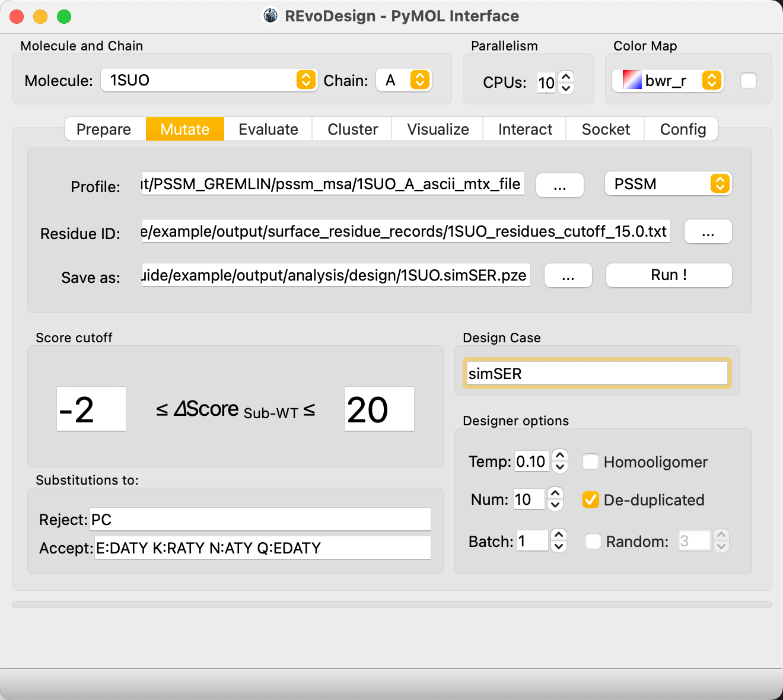Click the upper score cutoff field 20
This screenshot has width=783, height=700.
click(380, 409)
